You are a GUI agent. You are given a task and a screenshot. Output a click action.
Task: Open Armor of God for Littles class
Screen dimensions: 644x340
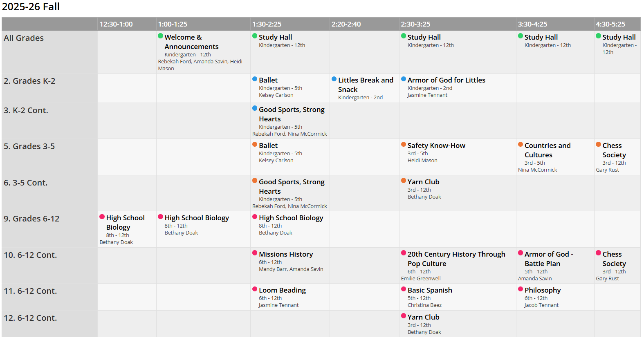coord(446,80)
